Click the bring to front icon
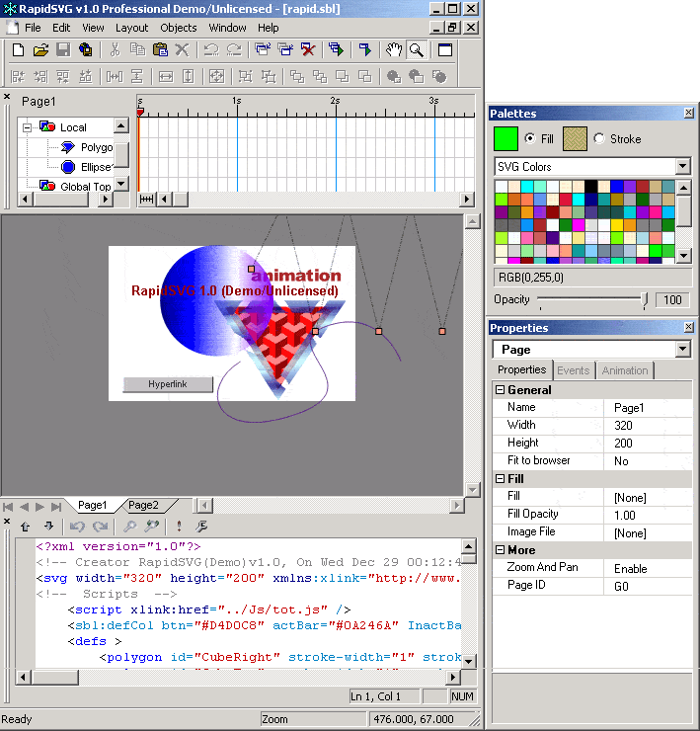Viewport: 700px width, 731px height. [x=297, y=76]
